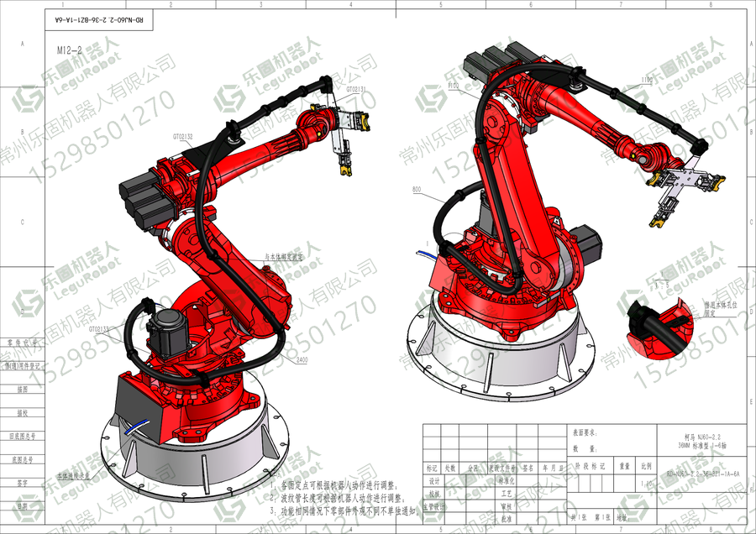Click the 表面要求 field label
This screenshot has width=756, height=534.
(585, 433)
